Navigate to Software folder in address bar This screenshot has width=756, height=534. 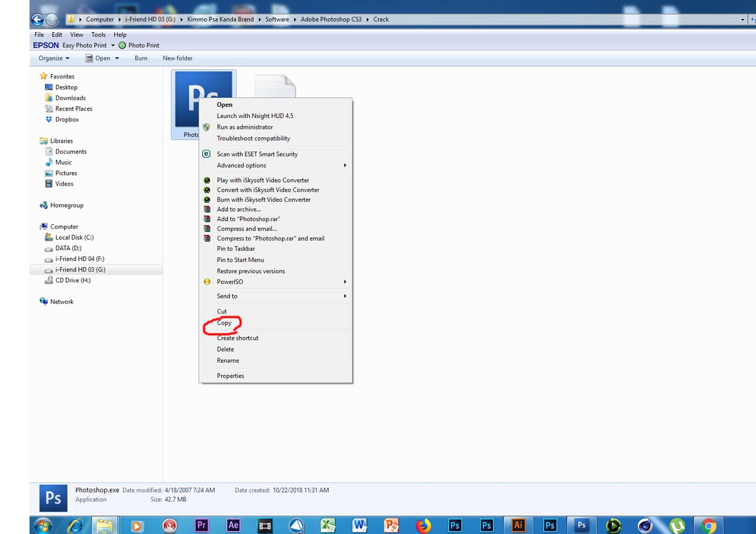277,19
